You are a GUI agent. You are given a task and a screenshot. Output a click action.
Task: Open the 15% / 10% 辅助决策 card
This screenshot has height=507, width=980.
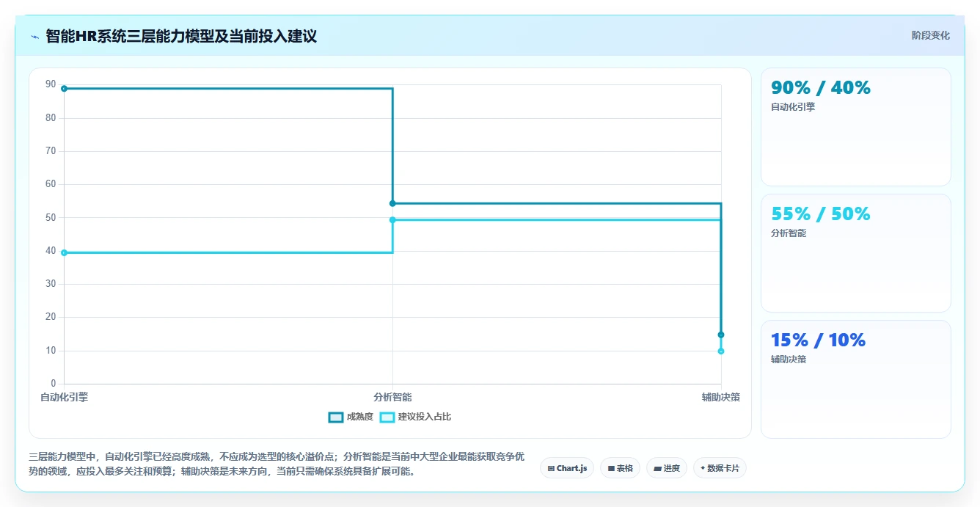click(855, 379)
